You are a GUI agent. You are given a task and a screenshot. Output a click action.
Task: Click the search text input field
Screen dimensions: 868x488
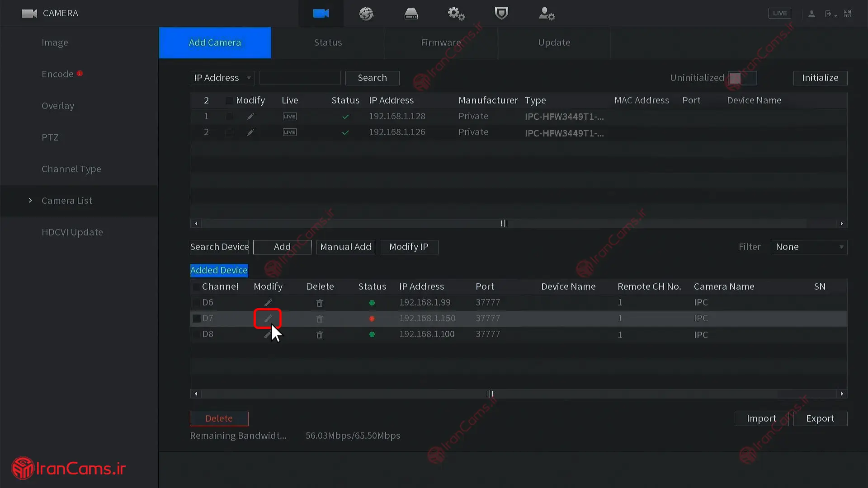click(x=300, y=78)
